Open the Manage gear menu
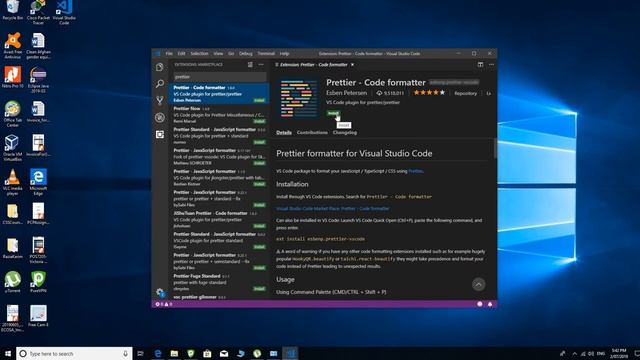The width and height of the screenshot is (640, 360). (160, 292)
